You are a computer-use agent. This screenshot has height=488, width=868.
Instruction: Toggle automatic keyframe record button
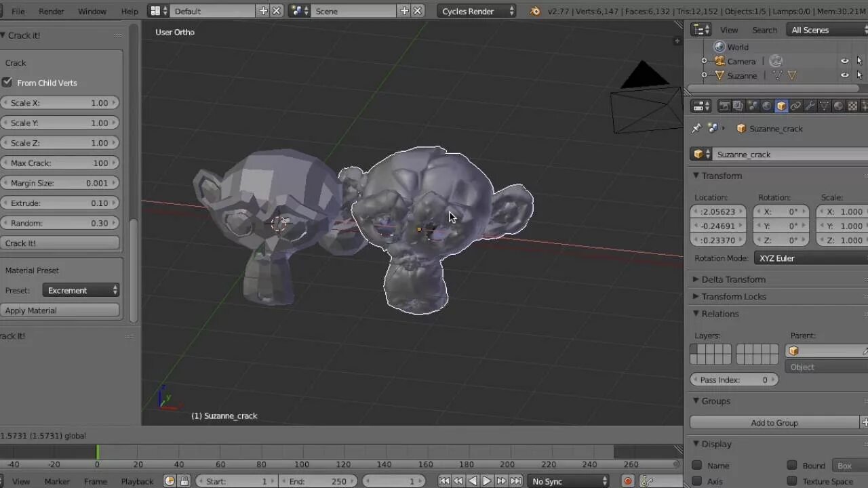[x=628, y=481]
